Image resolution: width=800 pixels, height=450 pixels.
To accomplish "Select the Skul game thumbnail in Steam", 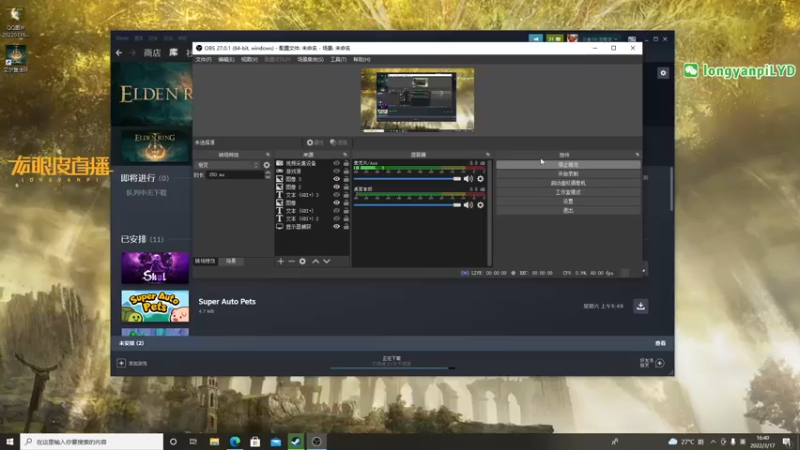I will point(155,268).
